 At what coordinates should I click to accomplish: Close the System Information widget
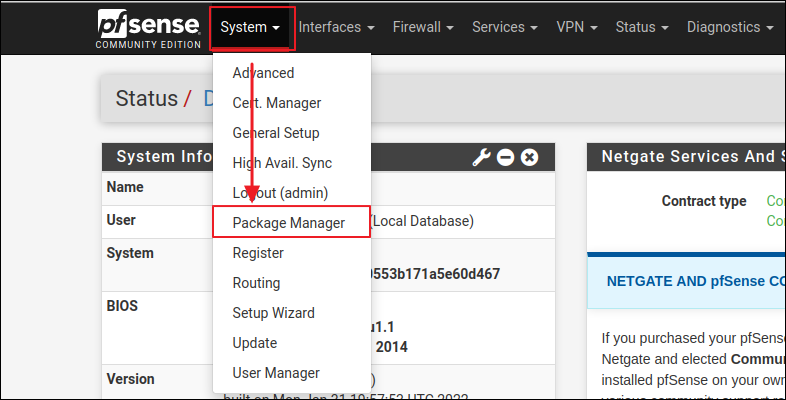point(529,157)
